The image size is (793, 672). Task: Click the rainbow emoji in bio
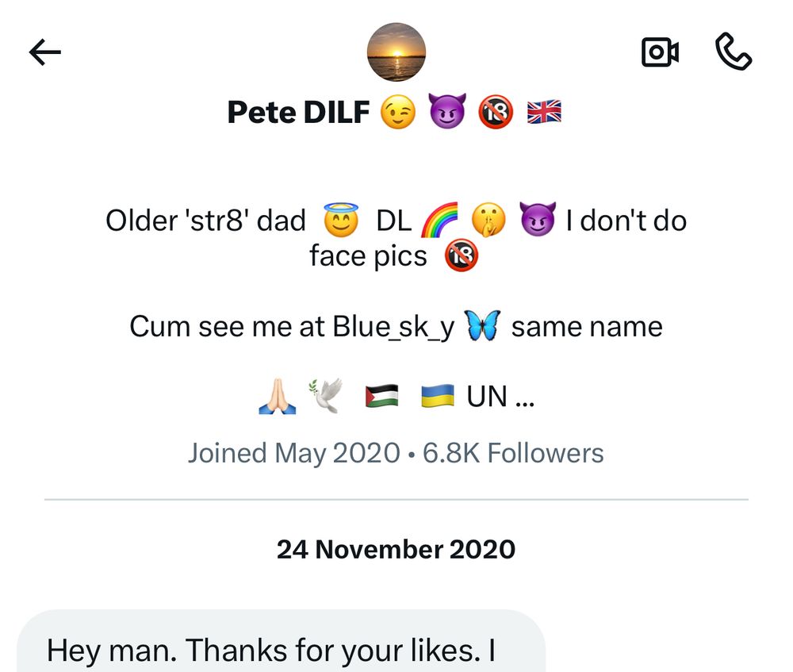(441, 221)
